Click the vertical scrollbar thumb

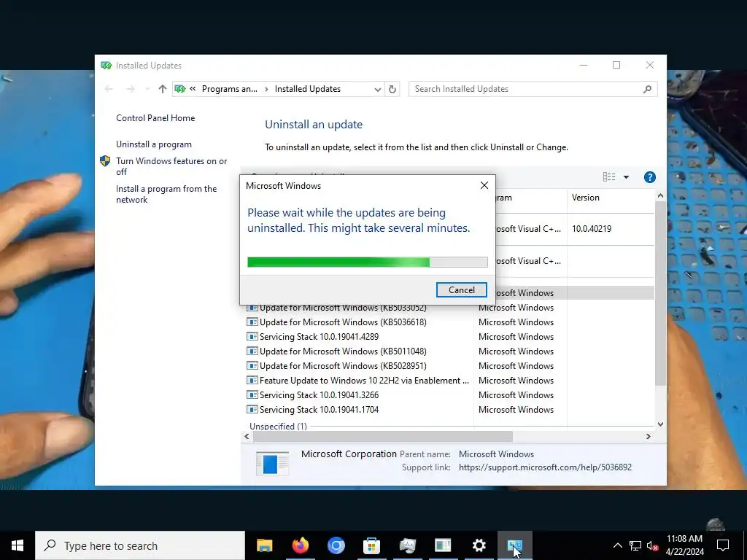coord(659,293)
